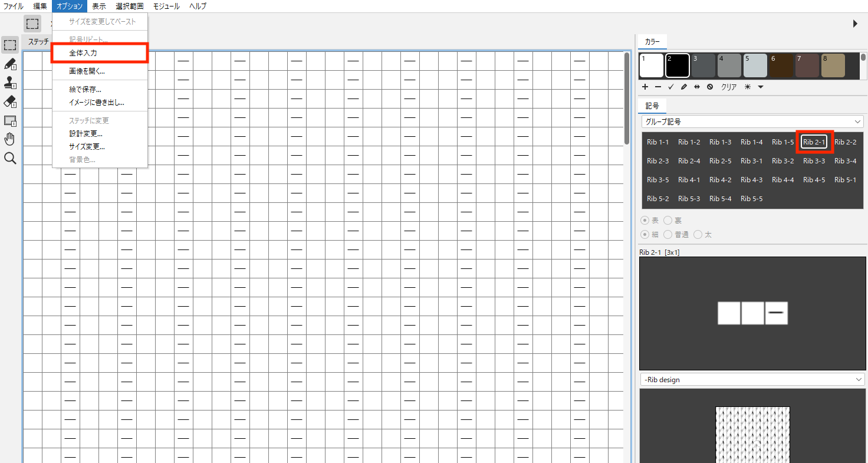Choose 全体入力 from the option menu
This screenshot has width=868, height=463.
(100, 53)
